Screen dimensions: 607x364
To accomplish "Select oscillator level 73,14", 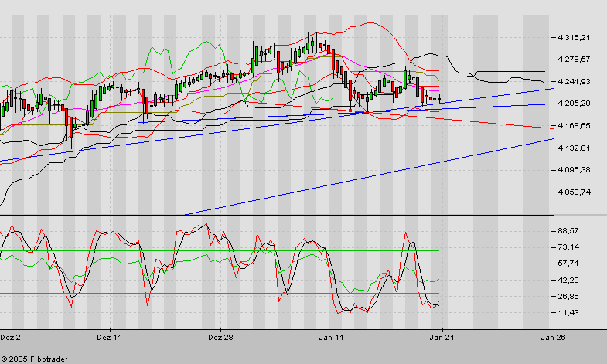I will point(568,247).
